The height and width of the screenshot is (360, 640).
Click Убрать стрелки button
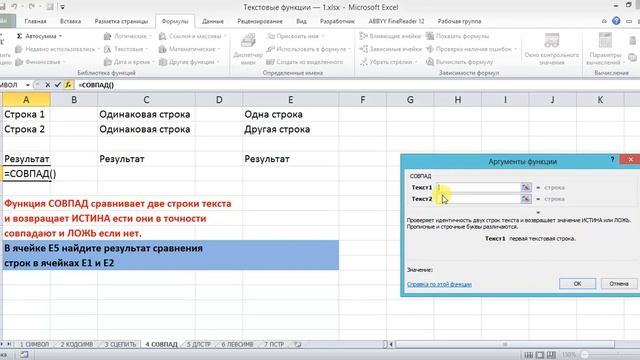tap(389, 62)
